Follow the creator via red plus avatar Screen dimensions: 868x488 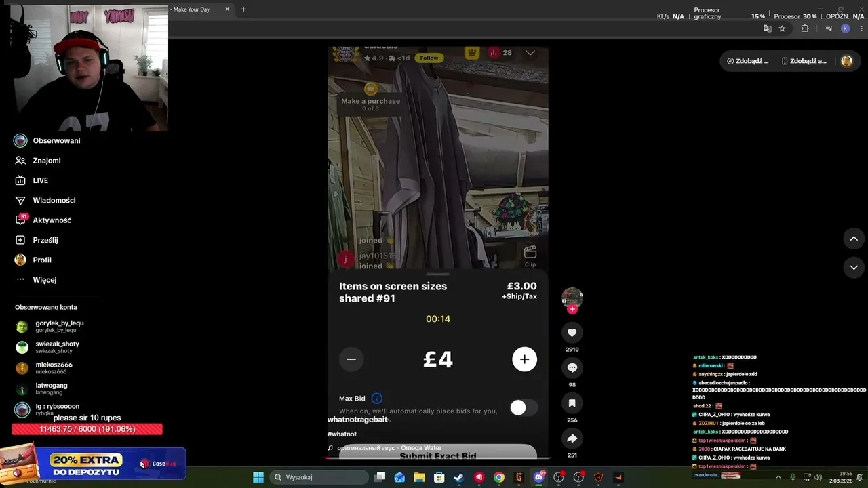572,310
